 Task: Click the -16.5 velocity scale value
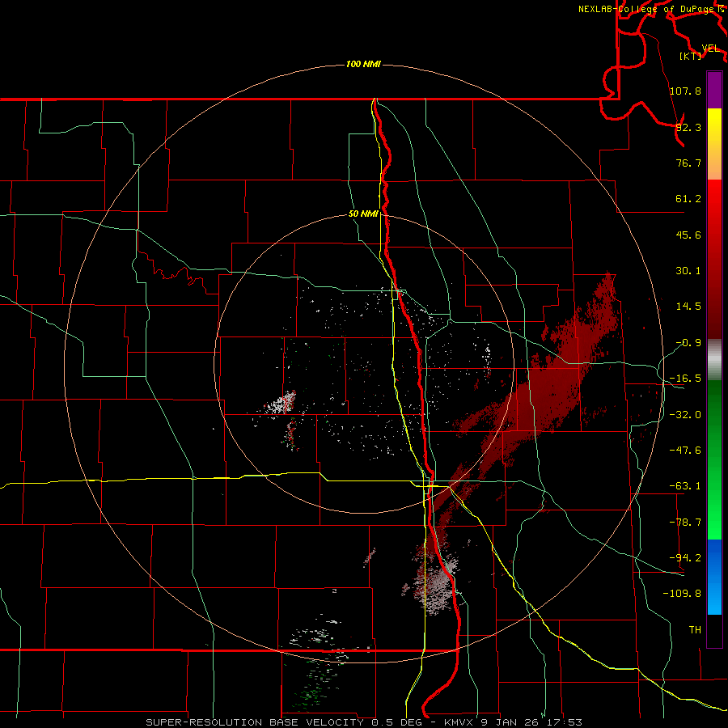(685, 379)
